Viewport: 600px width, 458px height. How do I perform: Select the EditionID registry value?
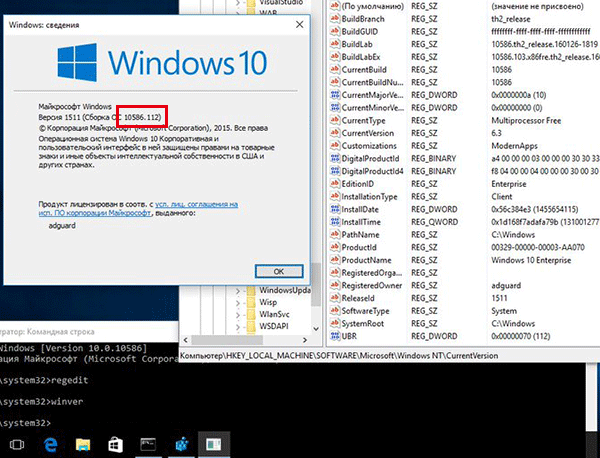(x=357, y=184)
